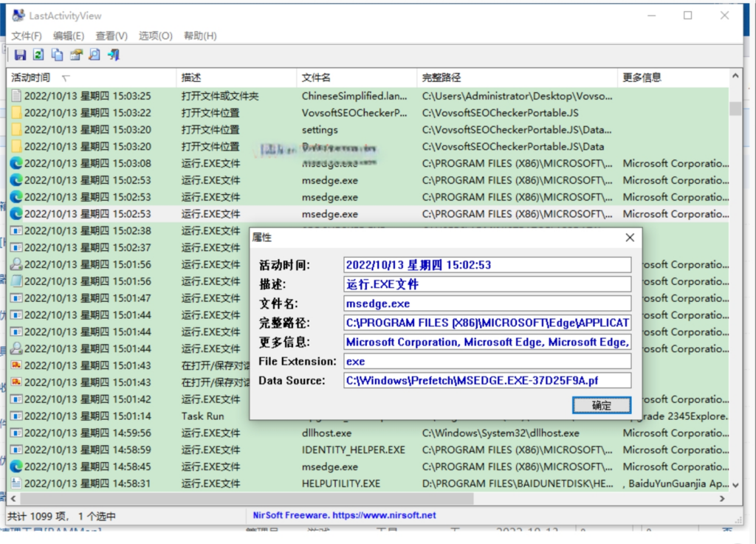Open the 文件(F) menu
Viewport: 756px width, 544px height.
pos(27,35)
